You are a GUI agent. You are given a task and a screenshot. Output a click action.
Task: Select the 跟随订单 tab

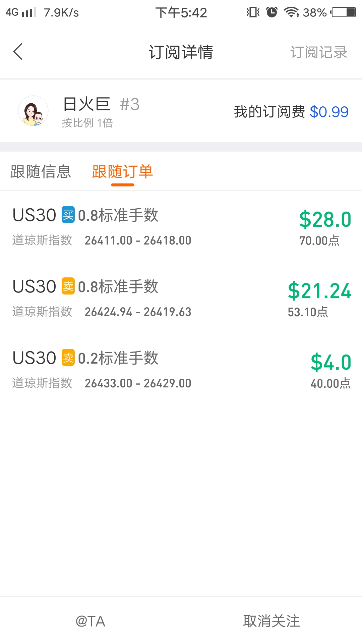tap(123, 172)
